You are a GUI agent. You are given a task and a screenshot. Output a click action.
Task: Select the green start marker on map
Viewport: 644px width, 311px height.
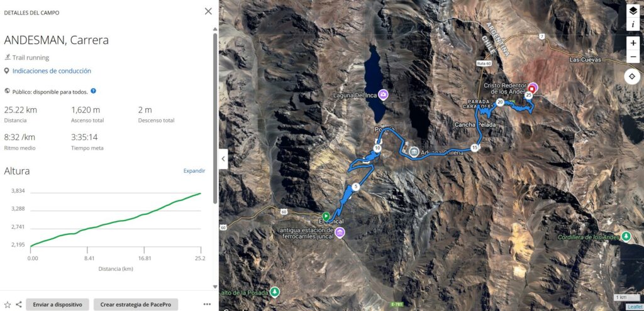[x=326, y=216]
